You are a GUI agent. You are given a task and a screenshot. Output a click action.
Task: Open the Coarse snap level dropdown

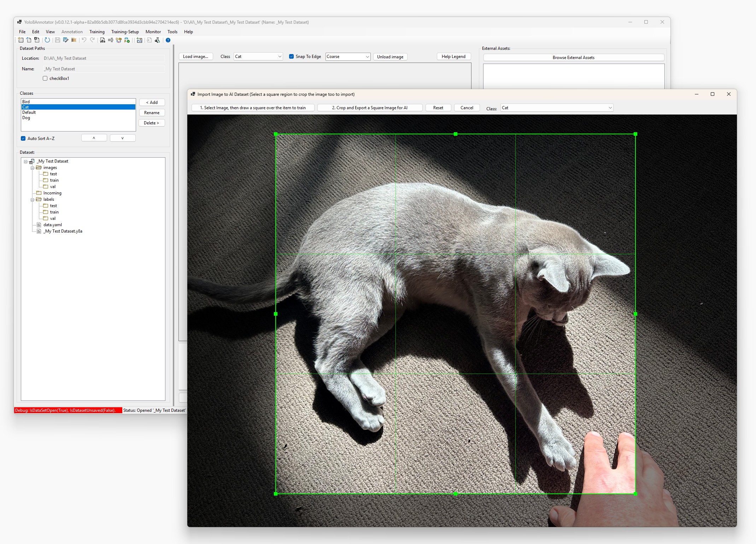coord(367,57)
